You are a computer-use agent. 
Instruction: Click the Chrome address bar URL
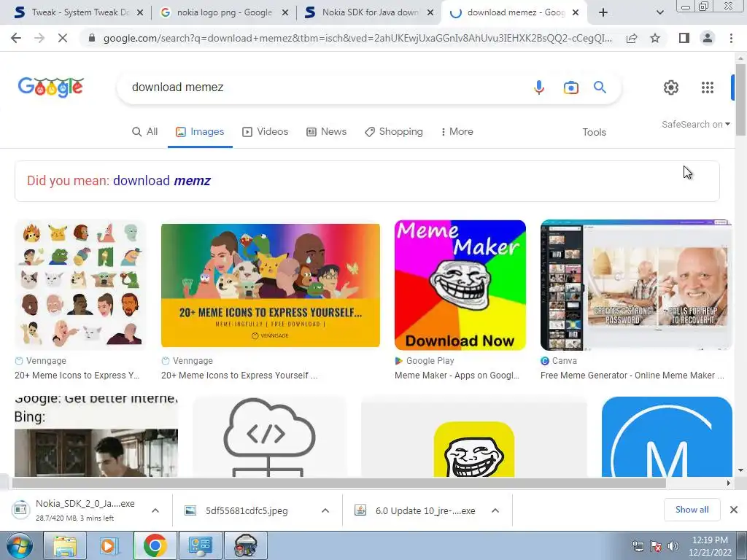pyautogui.click(x=357, y=38)
